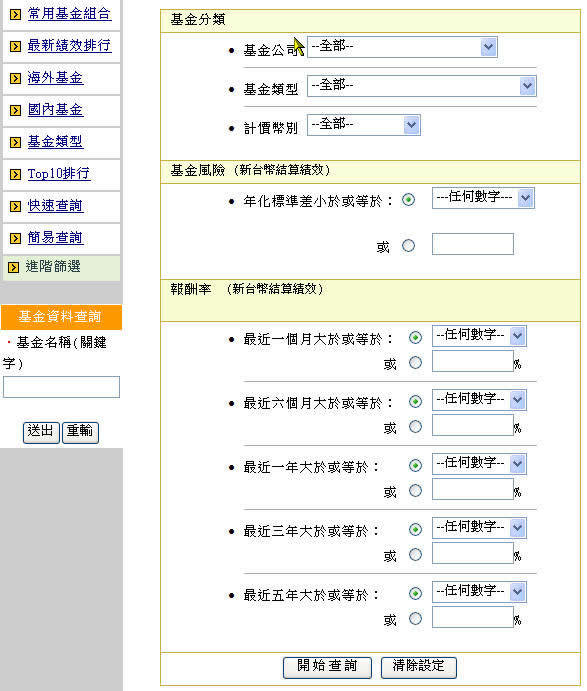Select dropdown radio for 最近一個月
This screenshot has width=587, height=691.
click(415, 338)
